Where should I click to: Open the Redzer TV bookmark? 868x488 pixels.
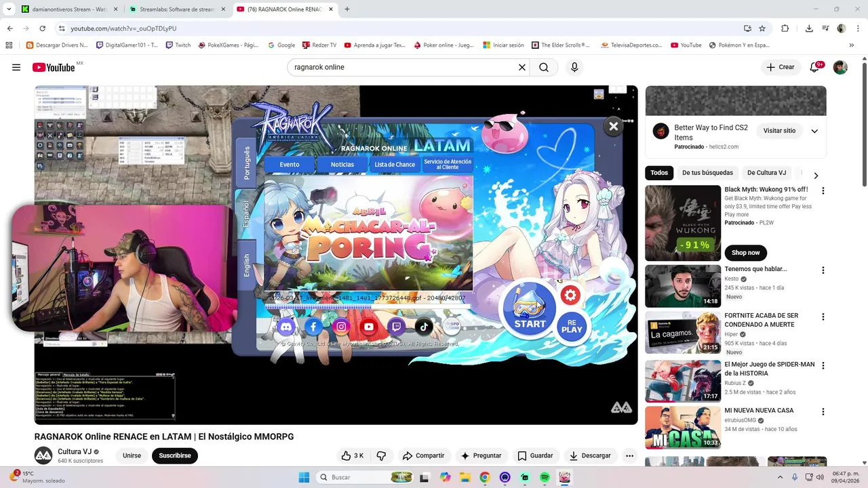tap(319, 45)
